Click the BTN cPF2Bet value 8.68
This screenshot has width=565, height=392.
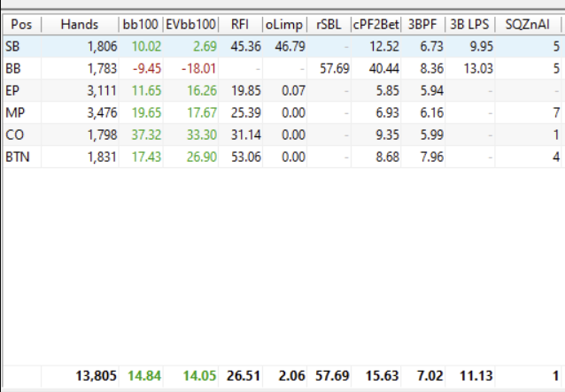tap(387, 157)
